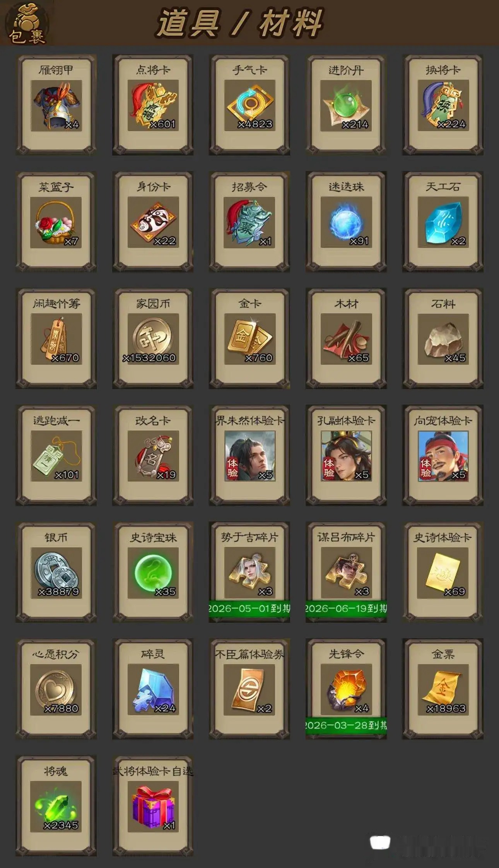Click the 点将卡 item with x601
Viewport: 499px width, 868px height.
[x=153, y=105]
